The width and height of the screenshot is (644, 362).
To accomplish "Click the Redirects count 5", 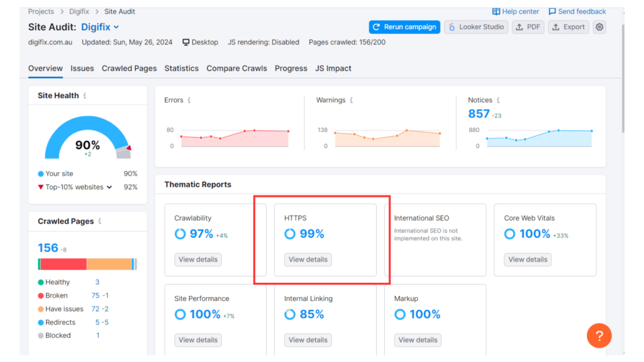I will [97, 322].
